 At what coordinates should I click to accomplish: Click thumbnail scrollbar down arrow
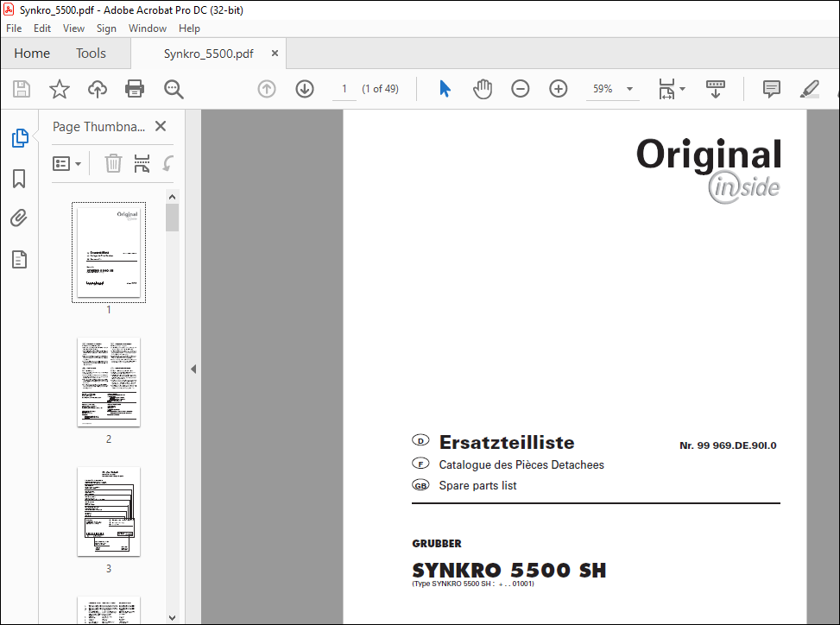pos(172,617)
